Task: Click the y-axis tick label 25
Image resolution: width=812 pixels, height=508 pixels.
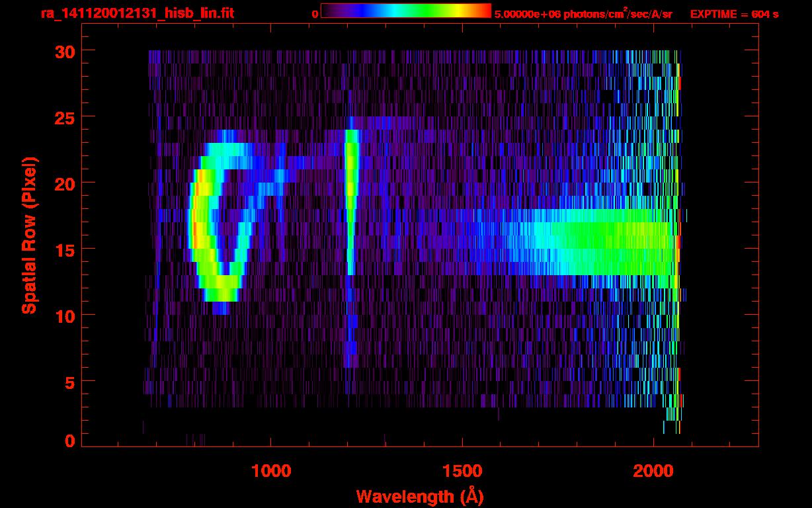Action: [x=65, y=117]
